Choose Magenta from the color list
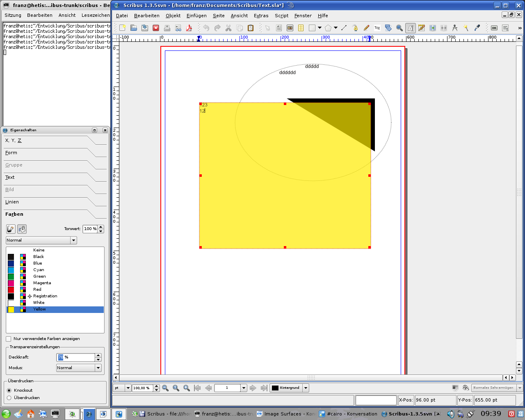 click(42, 283)
